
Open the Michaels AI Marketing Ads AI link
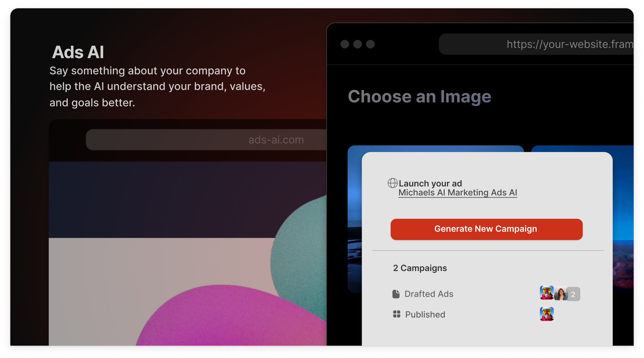pyautogui.click(x=458, y=193)
